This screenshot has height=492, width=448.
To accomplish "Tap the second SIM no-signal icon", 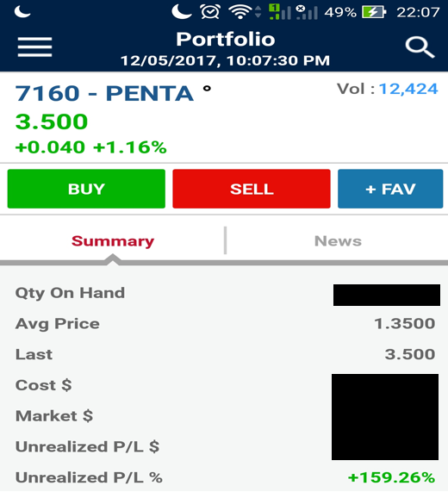I will coord(307,12).
